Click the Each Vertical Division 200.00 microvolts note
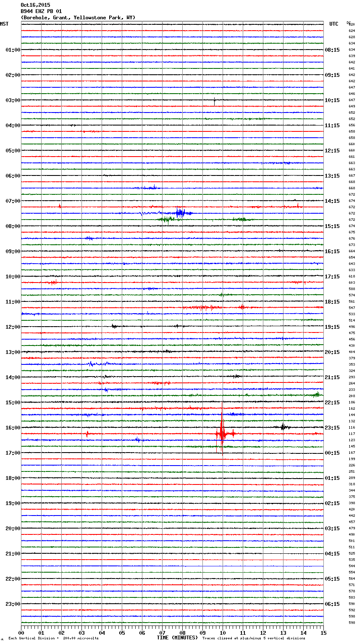The width and height of the screenshot is (357, 644). click(53, 639)
